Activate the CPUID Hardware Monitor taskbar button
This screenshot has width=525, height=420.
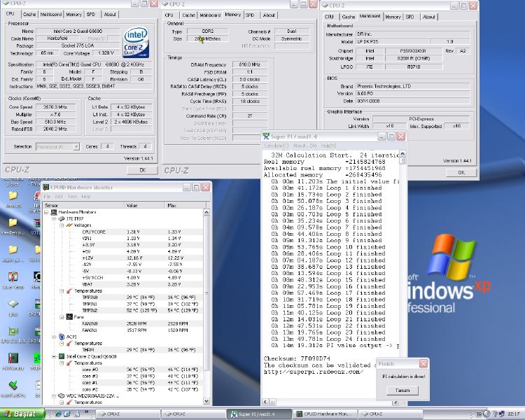click(x=324, y=414)
